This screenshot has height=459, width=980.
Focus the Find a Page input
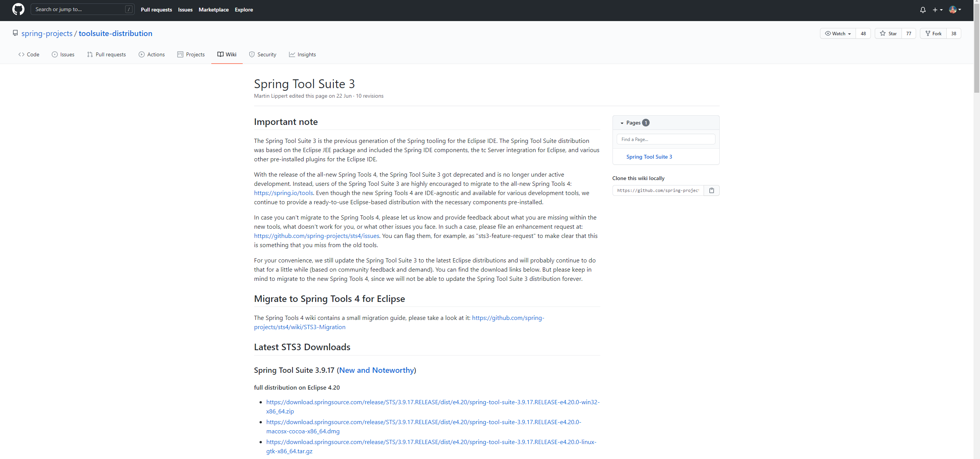[666, 139]
